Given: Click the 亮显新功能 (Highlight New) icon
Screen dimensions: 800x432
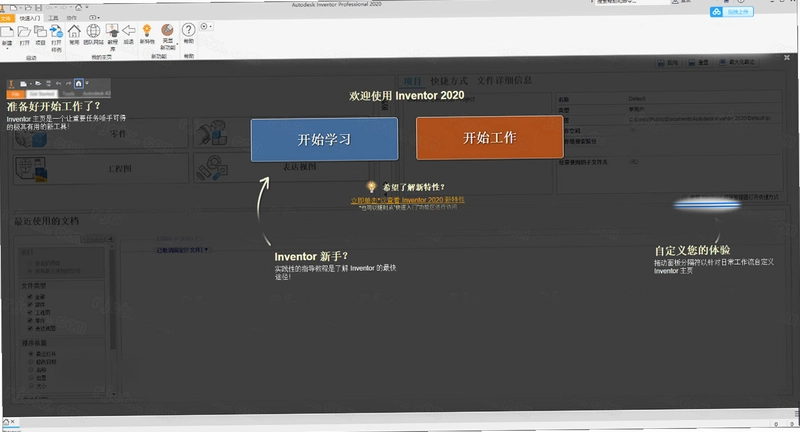Looking at the screenshot, I should [167, 30].
